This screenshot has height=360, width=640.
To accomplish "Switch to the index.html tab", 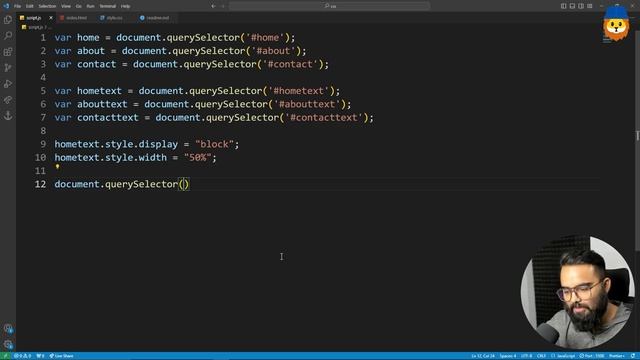I will [76, 18].
